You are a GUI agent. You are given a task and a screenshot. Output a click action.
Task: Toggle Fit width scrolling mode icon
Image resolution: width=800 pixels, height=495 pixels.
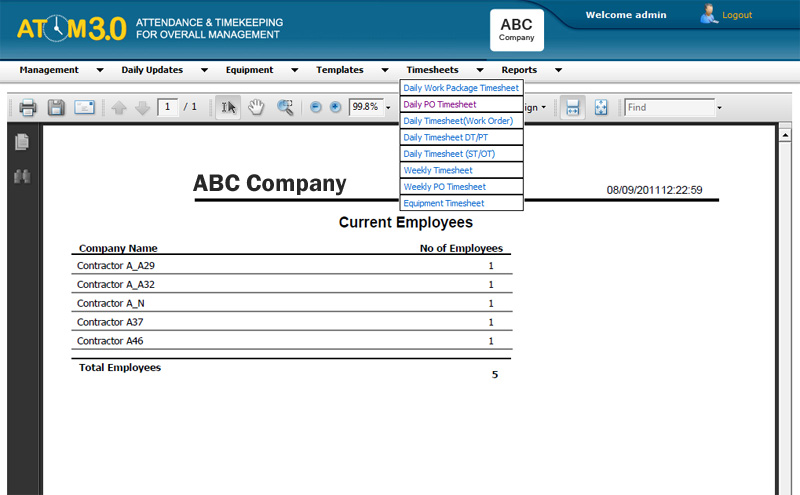click(573, 107)
